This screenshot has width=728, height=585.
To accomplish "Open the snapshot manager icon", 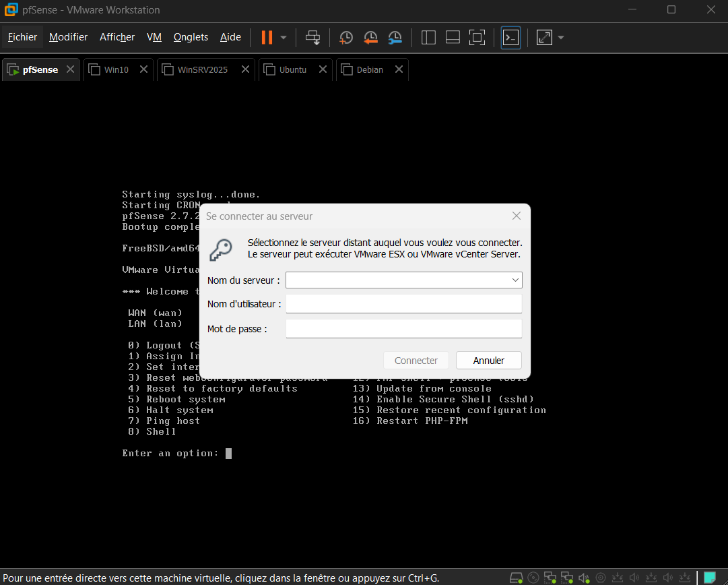I will tap(395, 37).
